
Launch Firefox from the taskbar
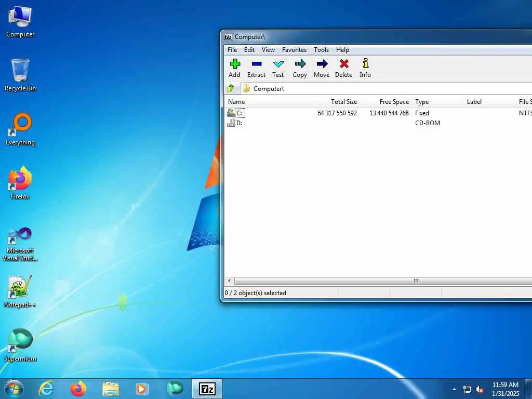[78, 389]
